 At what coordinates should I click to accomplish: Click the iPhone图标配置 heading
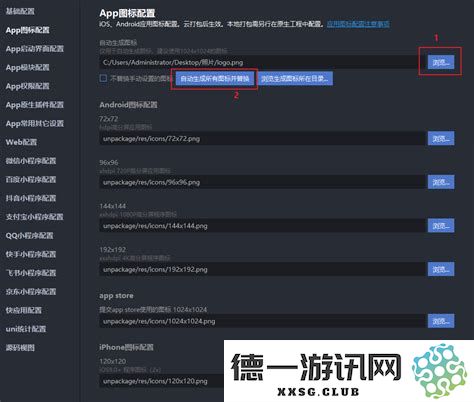coord(126,347)
